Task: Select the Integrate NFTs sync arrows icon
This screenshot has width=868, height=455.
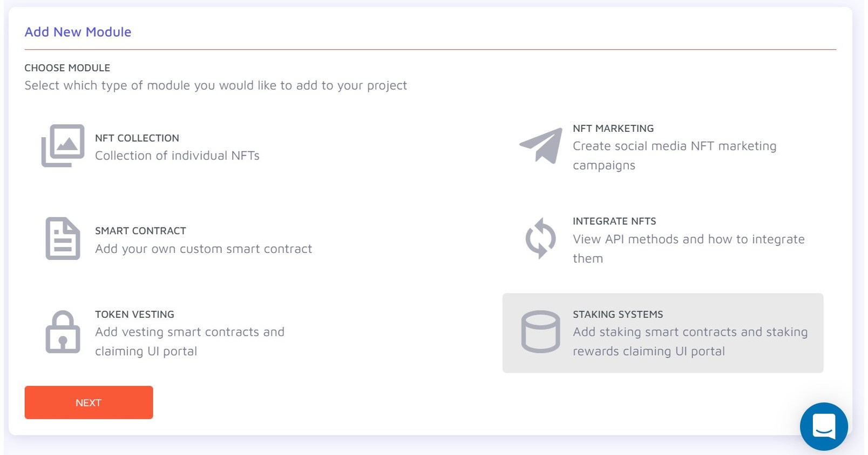Action: point(539,239)
